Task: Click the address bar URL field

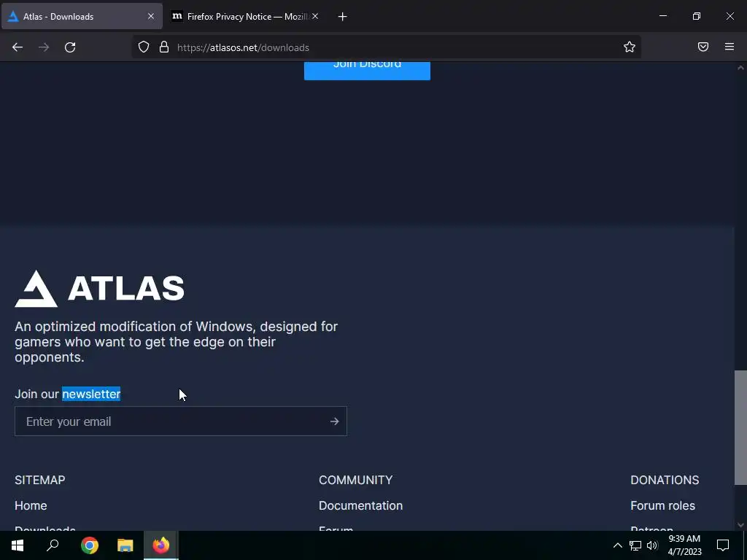Action: click(x=386, y=47)
